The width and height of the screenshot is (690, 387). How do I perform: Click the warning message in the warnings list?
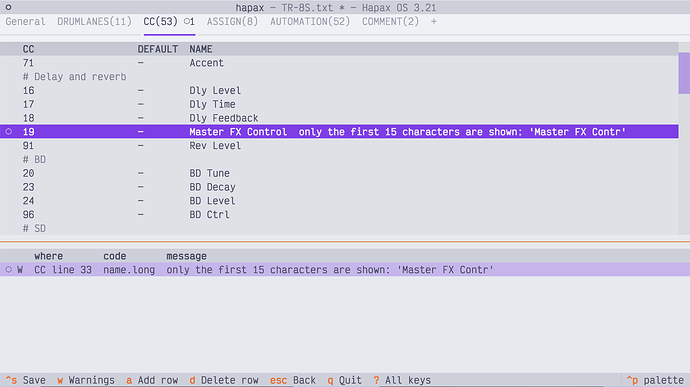coord(330,269)
